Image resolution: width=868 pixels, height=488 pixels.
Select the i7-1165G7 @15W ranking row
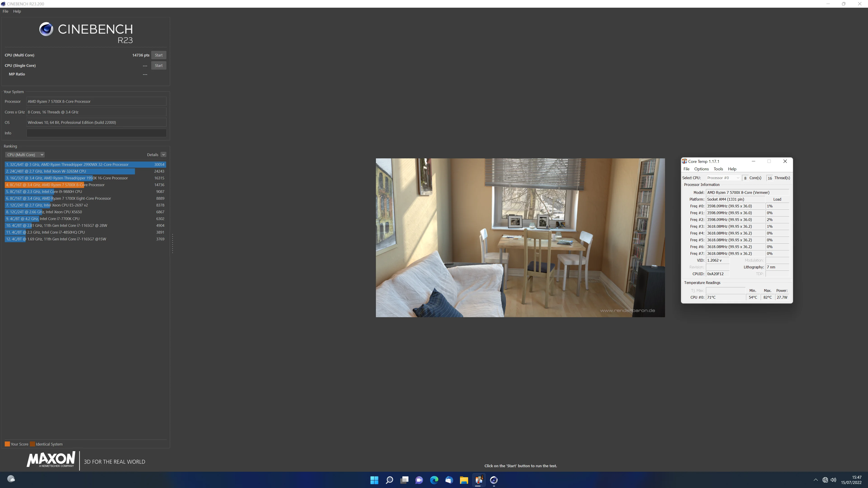coord(85,239)
